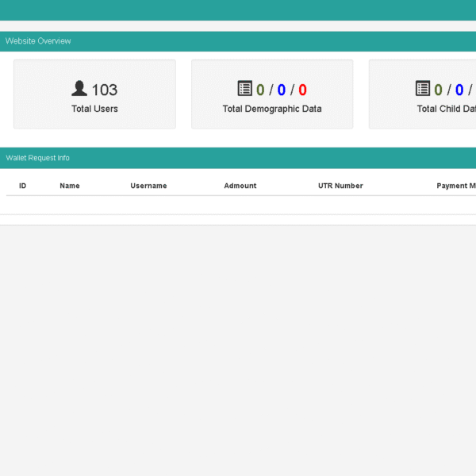Click the list icon beside Demographic Data counts
This screenshot has height=476, width=476.
pos(244,89)
